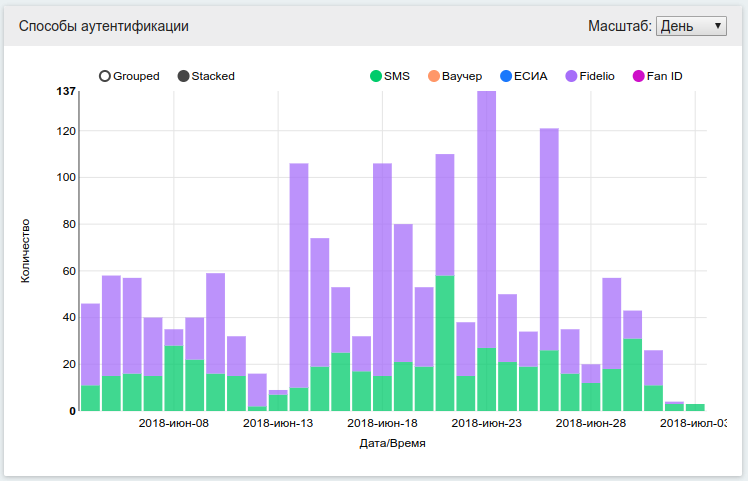Click the 2018-июн-18 x-axis date label
Viewport: 748px width, 481px height.
click(x=383, y=424)
